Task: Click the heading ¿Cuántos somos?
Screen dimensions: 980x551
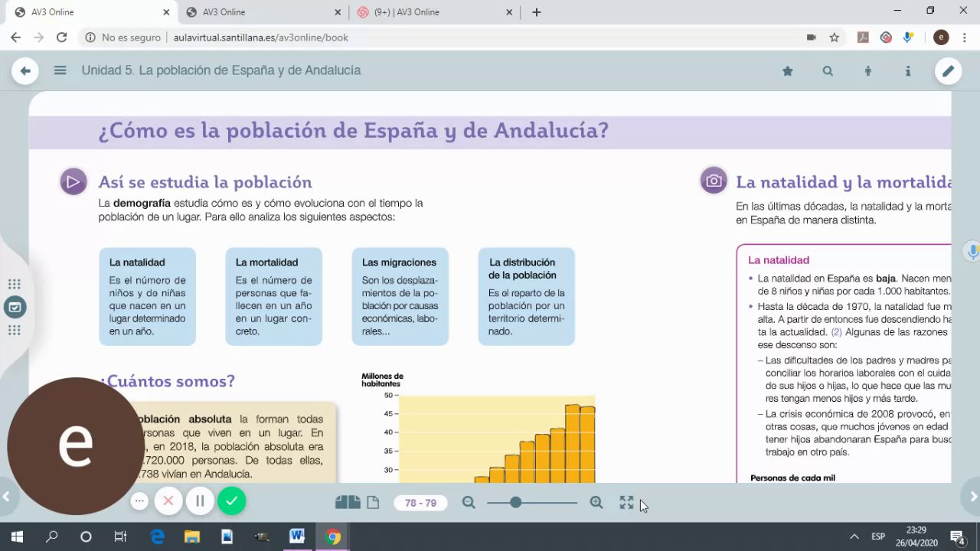Action: pyautogui.click(x=167, y=381)
